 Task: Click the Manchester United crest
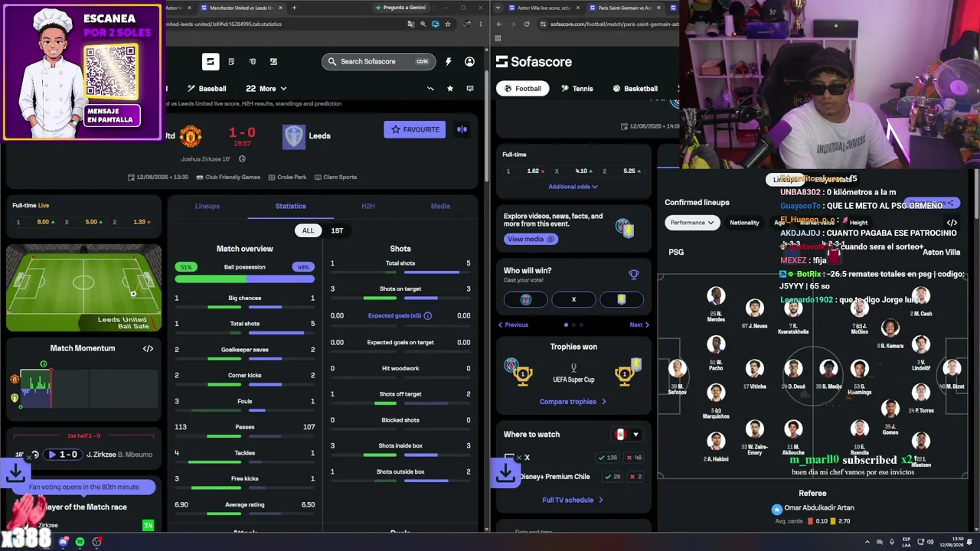191,136
